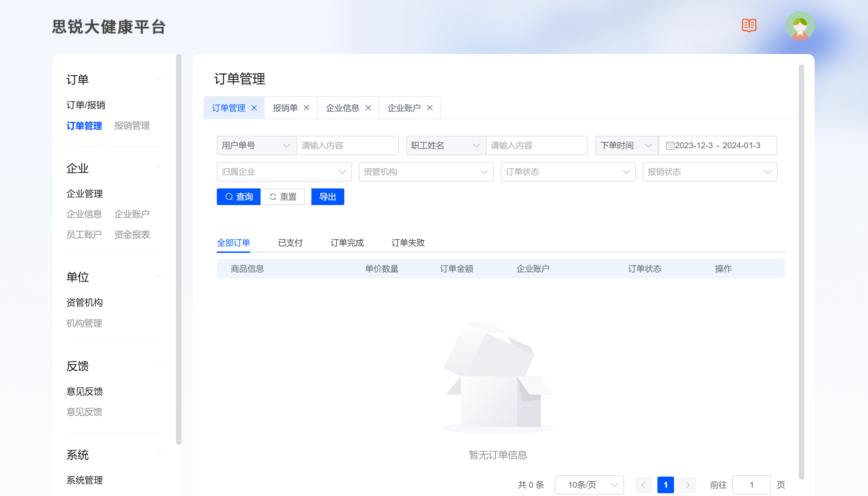
Task: Click the 查询 search button
Action: click(x=239, y=197)
